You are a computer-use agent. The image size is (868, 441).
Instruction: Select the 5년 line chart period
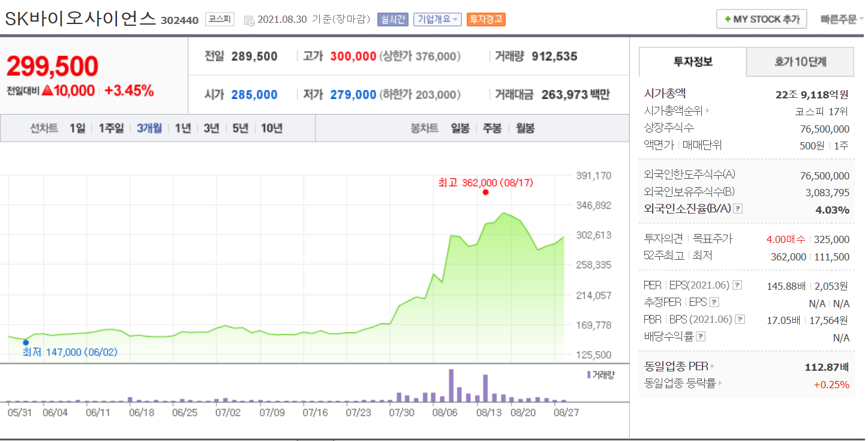(240, 128)
